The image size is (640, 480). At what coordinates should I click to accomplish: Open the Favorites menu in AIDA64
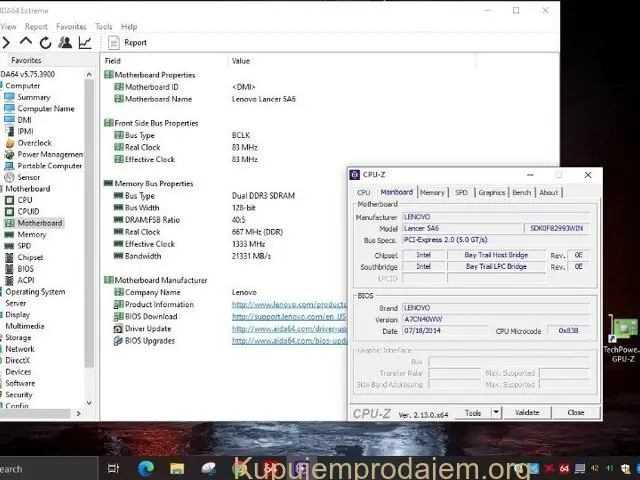coord(71,26)
